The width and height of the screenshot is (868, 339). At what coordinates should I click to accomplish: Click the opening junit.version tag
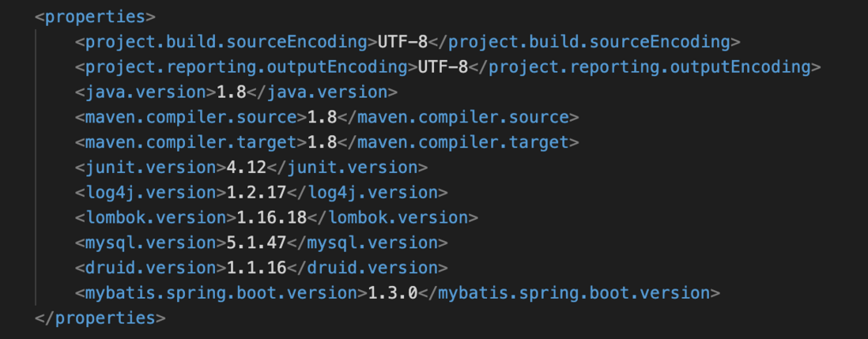150,167
